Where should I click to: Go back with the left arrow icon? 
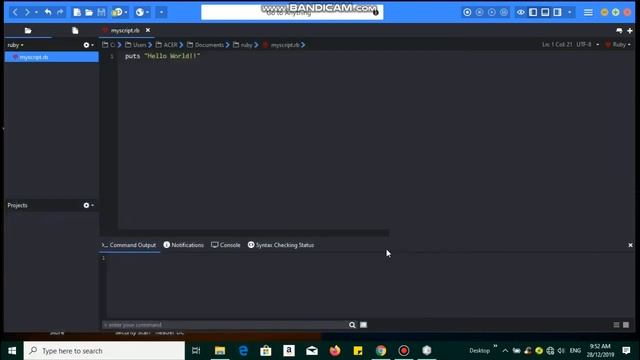pos(15,12)
